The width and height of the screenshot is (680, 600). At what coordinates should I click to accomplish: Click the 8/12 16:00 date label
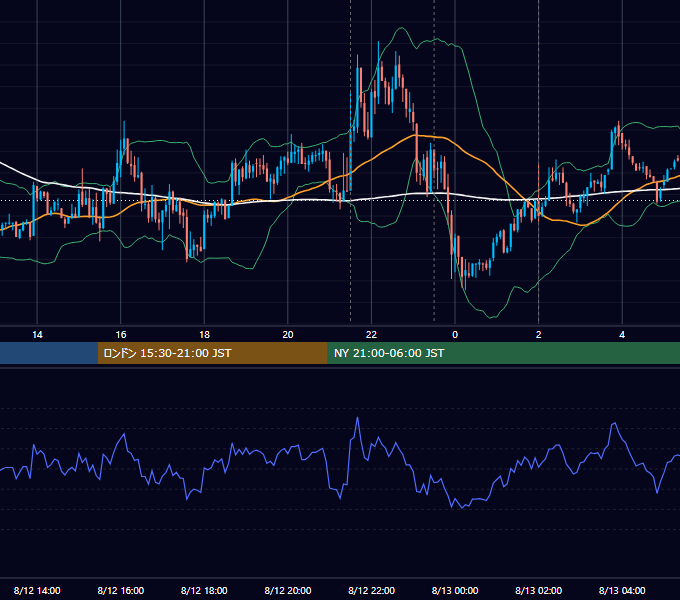click(121, 590)
